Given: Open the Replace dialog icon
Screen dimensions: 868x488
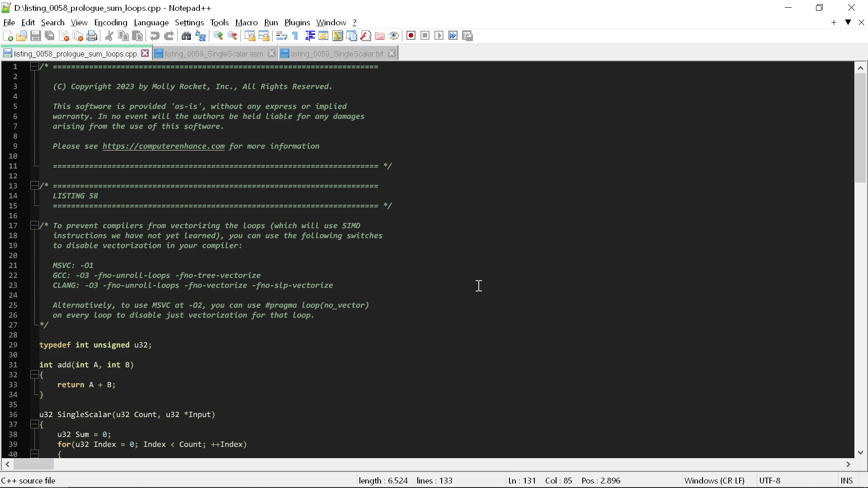Looking at the screenshot, I should (200, 36).
